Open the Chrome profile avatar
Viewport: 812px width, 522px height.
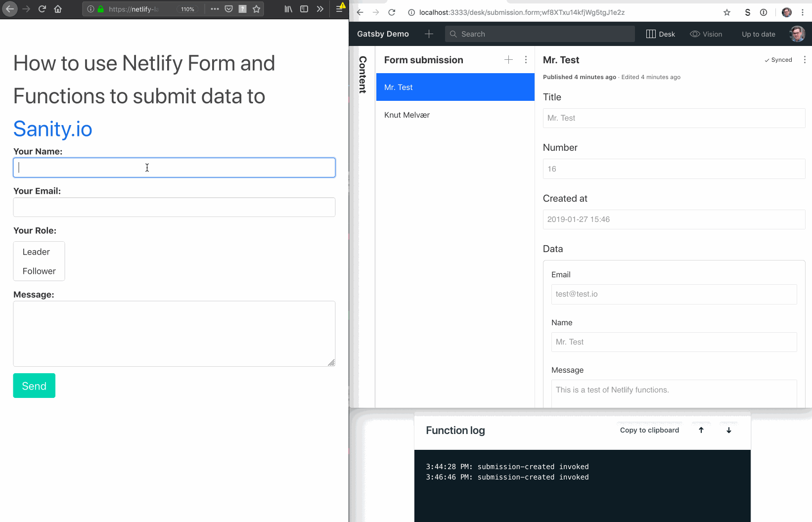[787, 12]
